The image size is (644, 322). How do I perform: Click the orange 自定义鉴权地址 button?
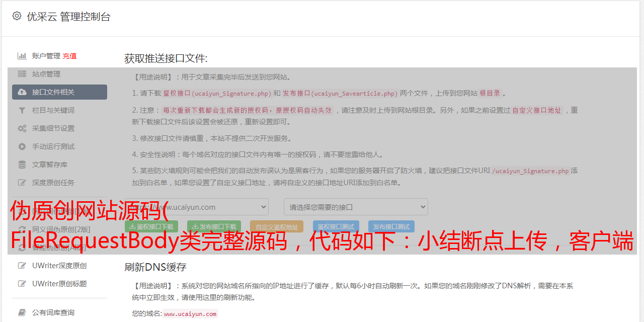coord(277,227)
